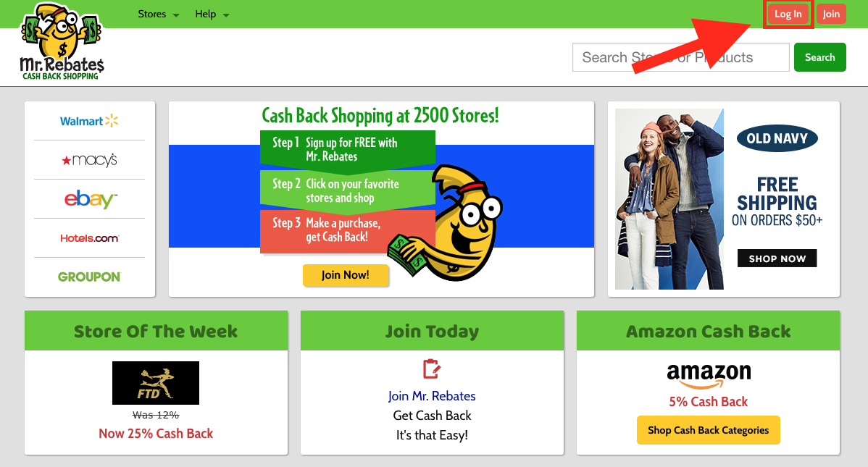
Task: Select the Macy's store logo
Action: (x=89, y=160)
